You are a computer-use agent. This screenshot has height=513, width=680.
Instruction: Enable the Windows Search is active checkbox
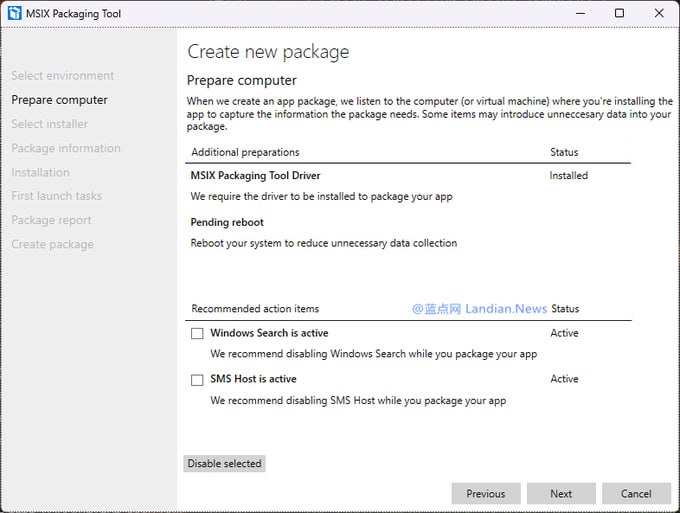point(197,334)
